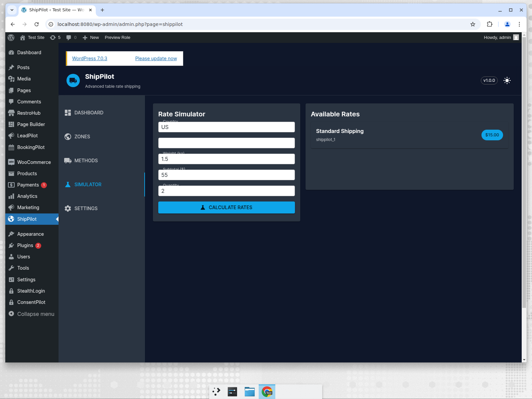Open the Howdy, admin account menu
The width and height of the screenshot is (532, 399).
click(x=501, y=38)
